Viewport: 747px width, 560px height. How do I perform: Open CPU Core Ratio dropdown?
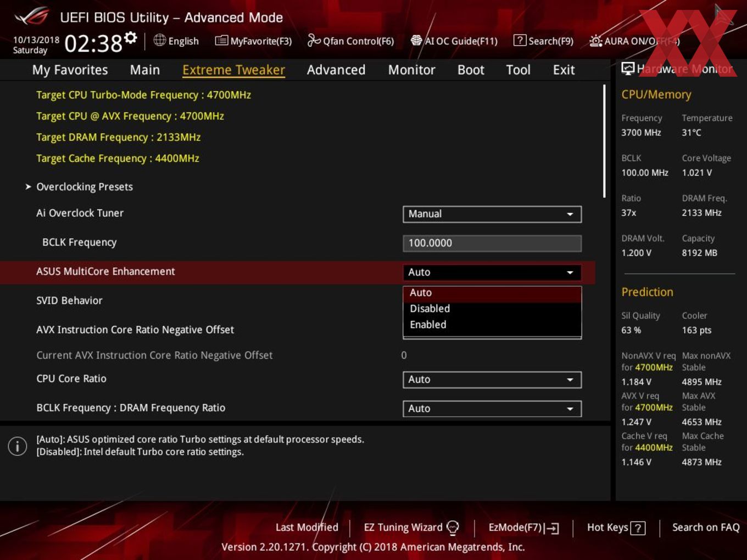click(492, 379)
